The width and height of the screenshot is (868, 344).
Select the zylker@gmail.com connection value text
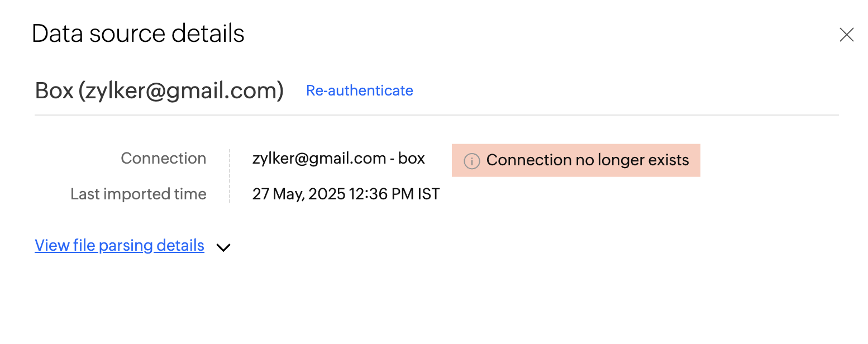pyautogui.click(x=319, y=159)
